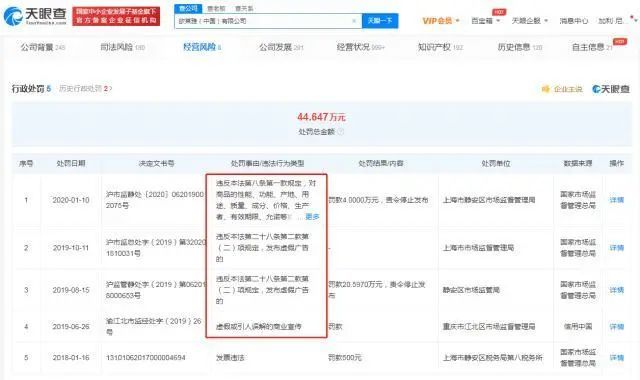Click the 处罚单位 column header
Image resolution: width=640 pixels, height=380 pixels.
pos(496,163)
